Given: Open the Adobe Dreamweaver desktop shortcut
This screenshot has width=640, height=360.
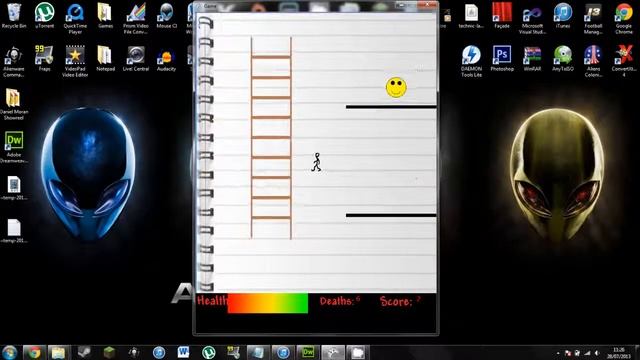Looking at the screenshot, I should click(14, 147).
